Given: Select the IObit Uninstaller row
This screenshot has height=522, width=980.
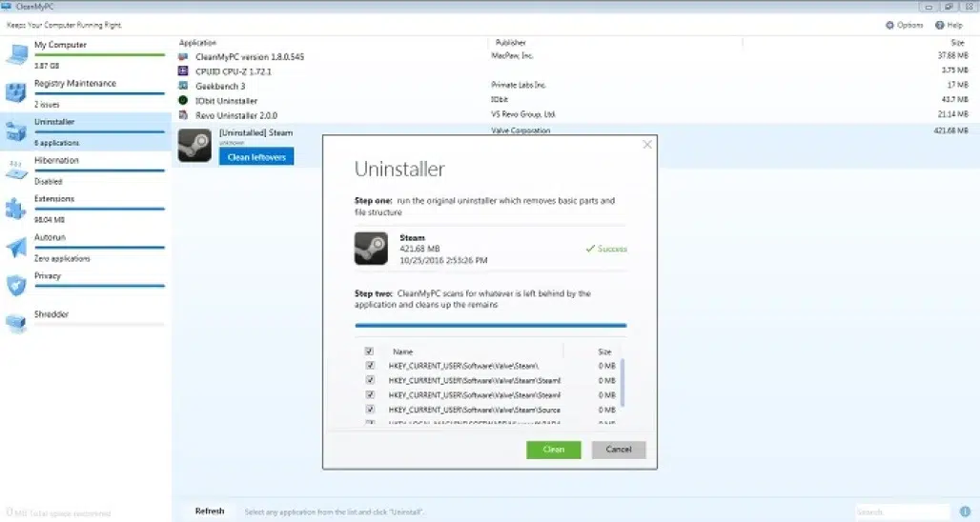Looking at the screenshot, I should pos(575,100).
